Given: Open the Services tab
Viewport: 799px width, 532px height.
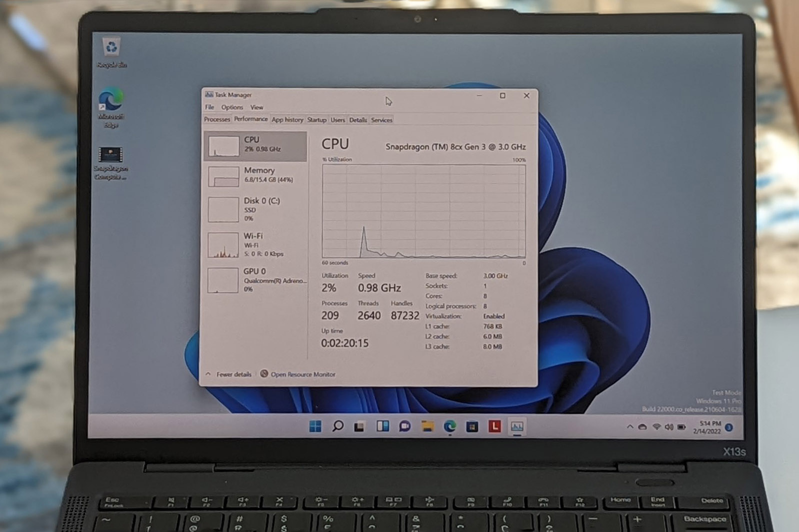Looking at the screenshot, I should click(x=381, y=119).
